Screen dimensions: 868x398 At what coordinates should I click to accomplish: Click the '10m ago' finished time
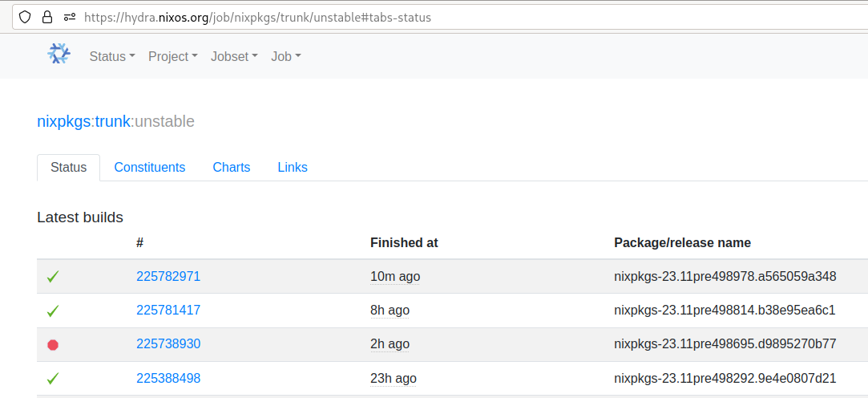(x=394, y=276)
